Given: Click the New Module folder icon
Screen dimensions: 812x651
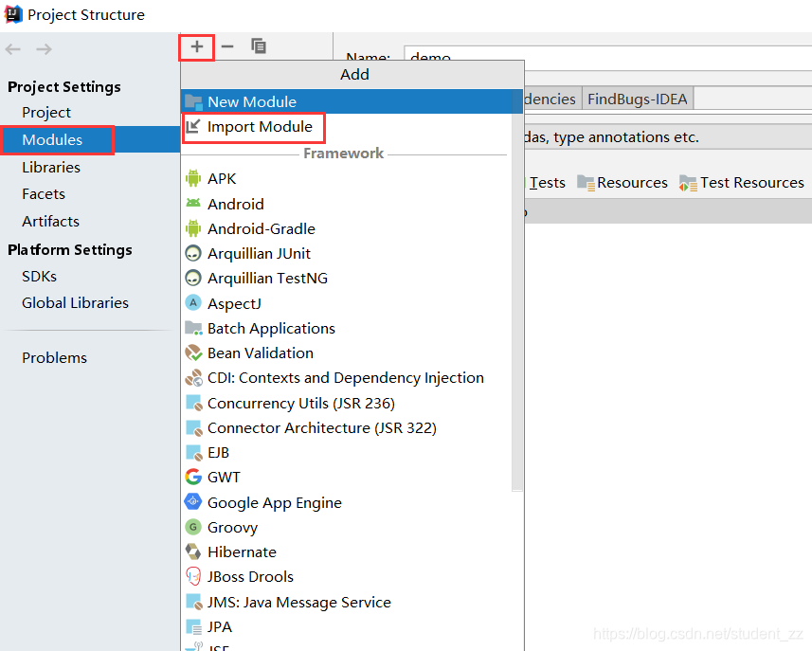Looking at the screenshot, I should 193,101.
